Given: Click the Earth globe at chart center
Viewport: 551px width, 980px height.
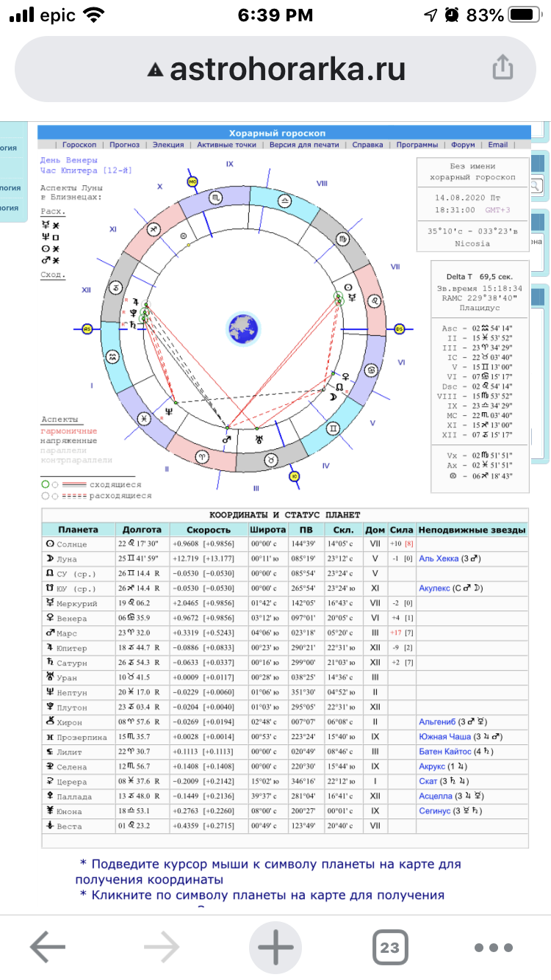Looking at the screenshot, I should point(242,328).
